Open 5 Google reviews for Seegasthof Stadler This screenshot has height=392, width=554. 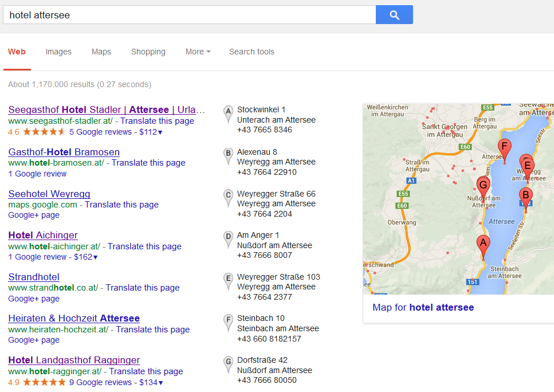[x=100, y=132]
